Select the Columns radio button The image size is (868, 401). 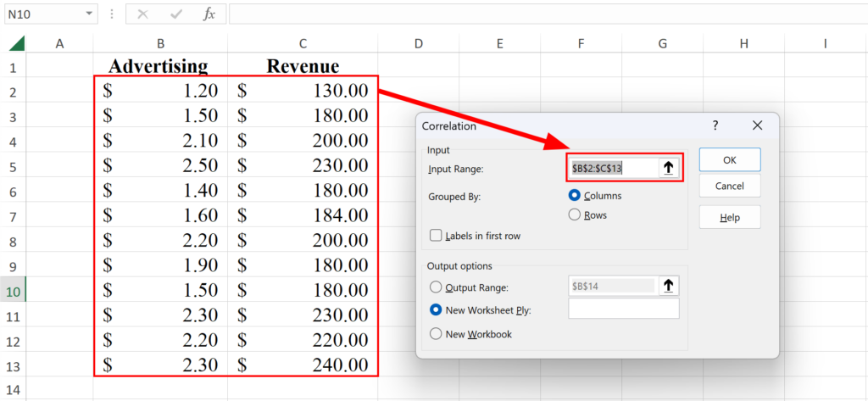point(575,195)
